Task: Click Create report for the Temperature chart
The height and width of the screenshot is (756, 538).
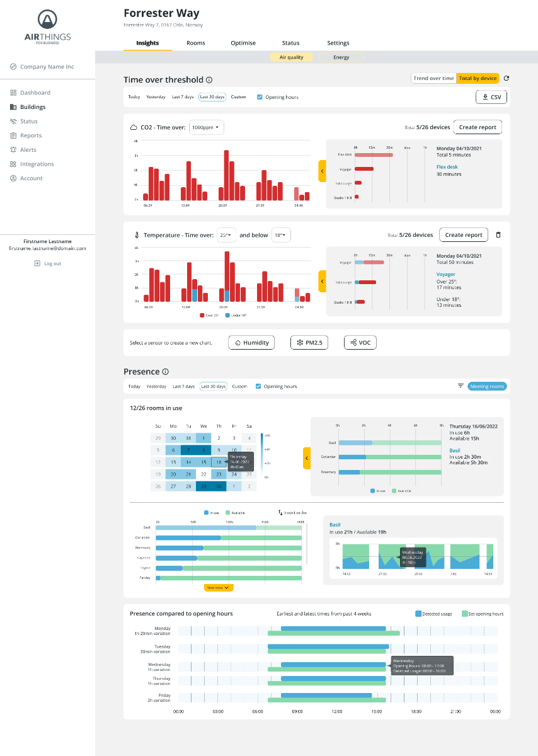Action: pyautogui.click(x=464, y=235)
